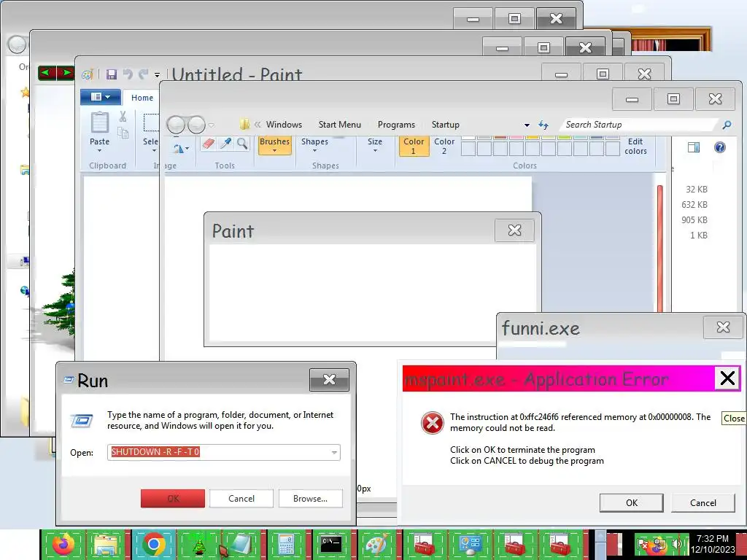The image size is (747, 560).
Task: Toggle the preview pane icon in Explorer
Action: pos(694,147)
